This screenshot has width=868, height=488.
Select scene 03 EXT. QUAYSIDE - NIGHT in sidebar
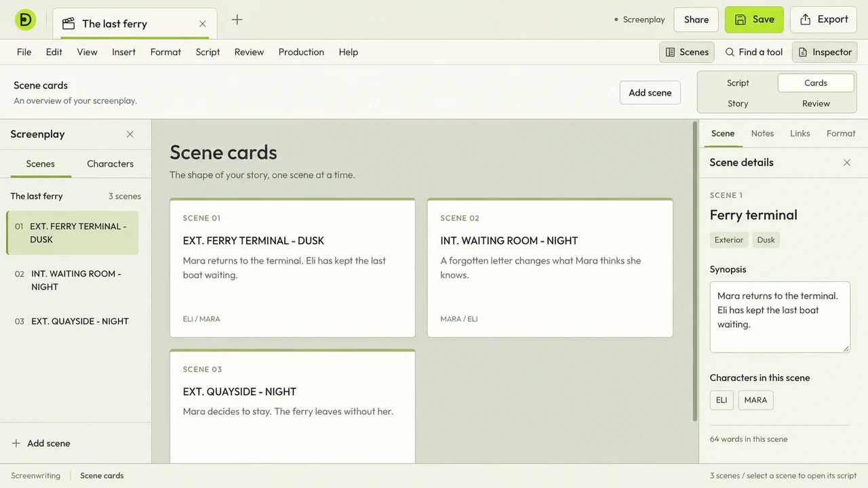click(x=73, y=321)
